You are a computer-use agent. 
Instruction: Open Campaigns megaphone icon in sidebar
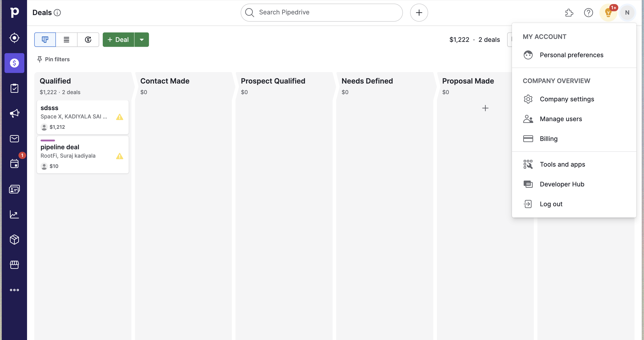(x=14, y=113)
